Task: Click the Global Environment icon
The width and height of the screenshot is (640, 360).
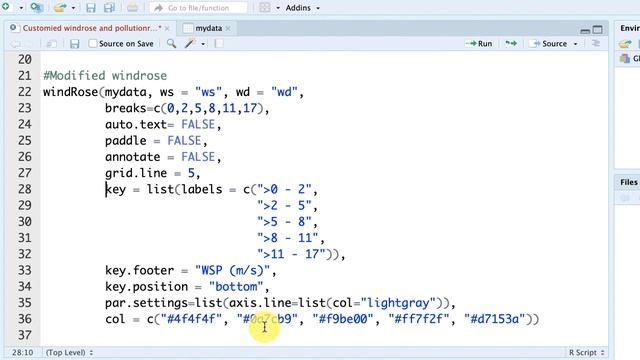Action: click(x=625, y=59)
